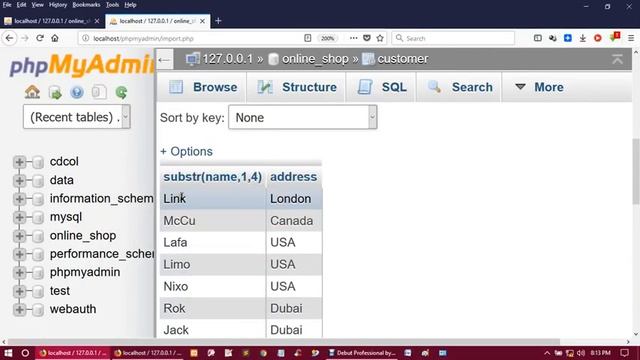Expand information_schema database tree
The height and width of the screenshot is (360, 640).
click(19, 199)
